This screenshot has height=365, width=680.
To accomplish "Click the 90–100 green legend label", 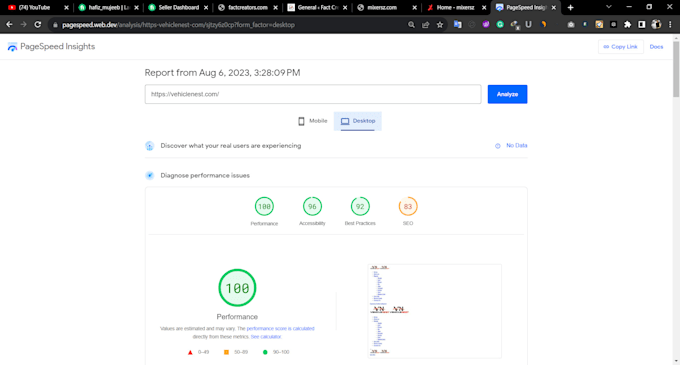I will point(281,352).
